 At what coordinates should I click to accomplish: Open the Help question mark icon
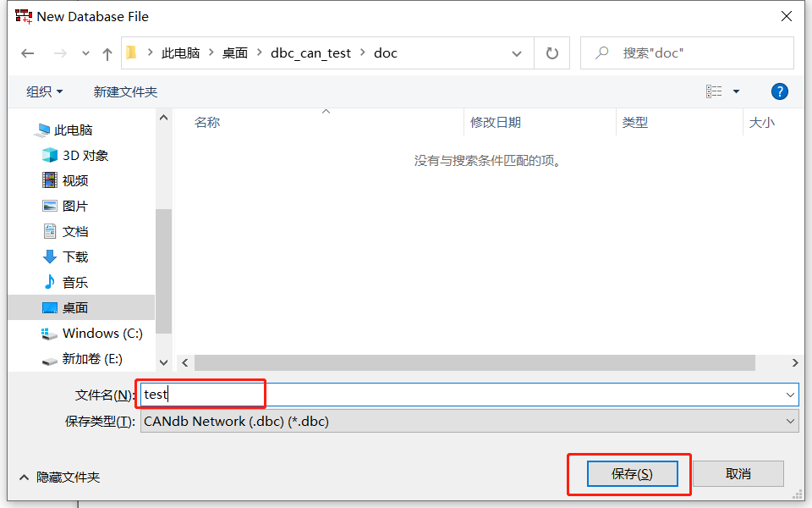tap(779, 91)
